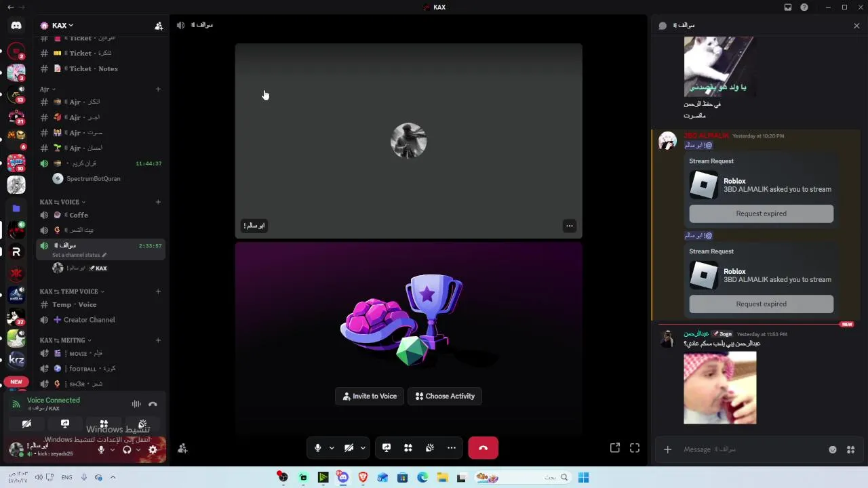Open the man drinking GIF thumbnail in chat
868x488 pixels.
click(x=720, y=388)
